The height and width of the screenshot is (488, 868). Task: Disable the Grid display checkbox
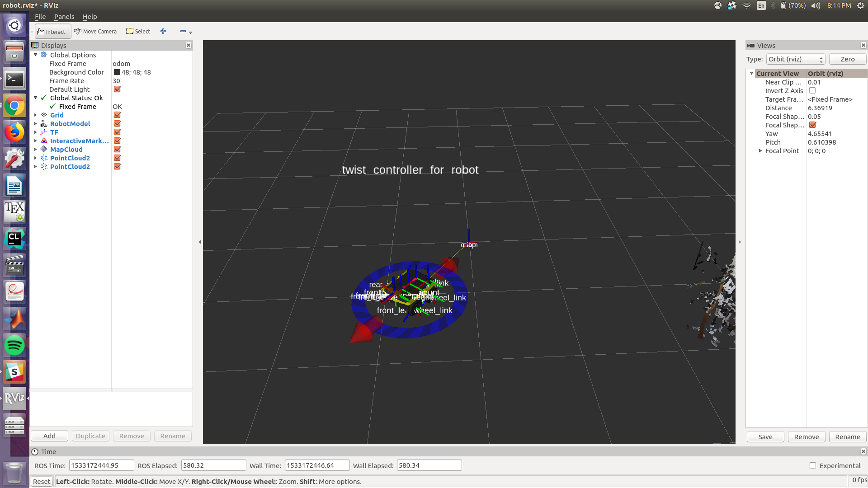coord(117,115)
